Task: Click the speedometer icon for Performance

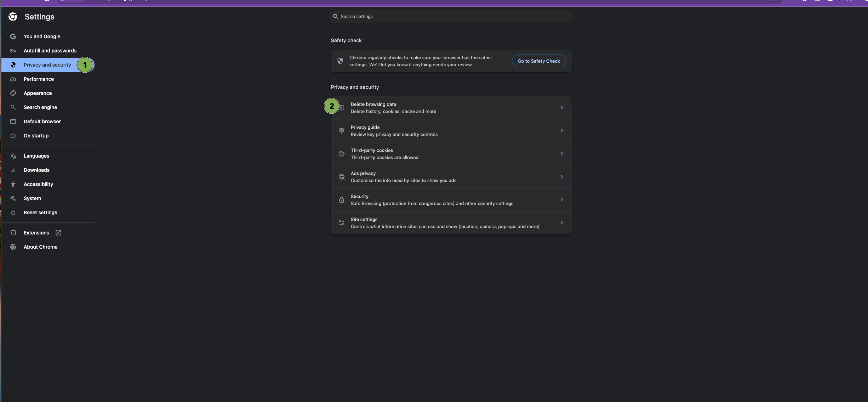Action: click(13, 79)
